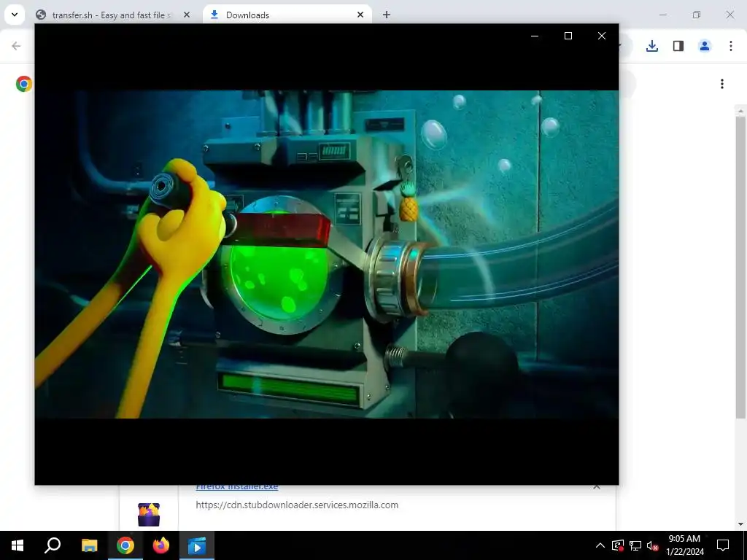Screen dimensions: 747x560
Task: Open a new Chrome tab
Action: click(387, 15)
